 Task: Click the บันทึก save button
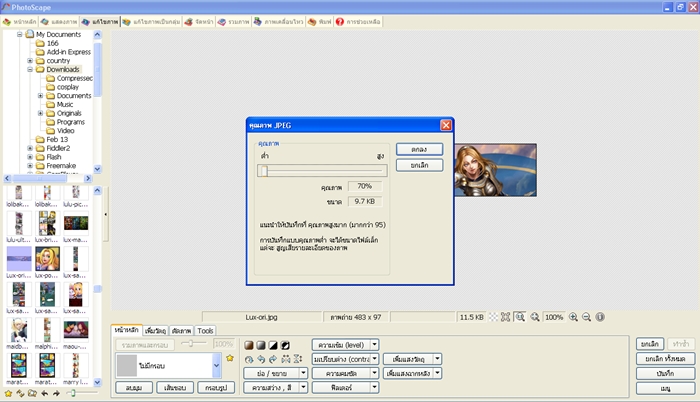click(666, 373)
